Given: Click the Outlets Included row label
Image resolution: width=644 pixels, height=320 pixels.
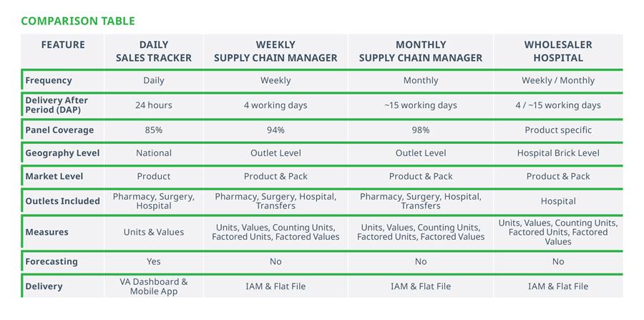Looking at the screenshot, I should tap(62, 201).
